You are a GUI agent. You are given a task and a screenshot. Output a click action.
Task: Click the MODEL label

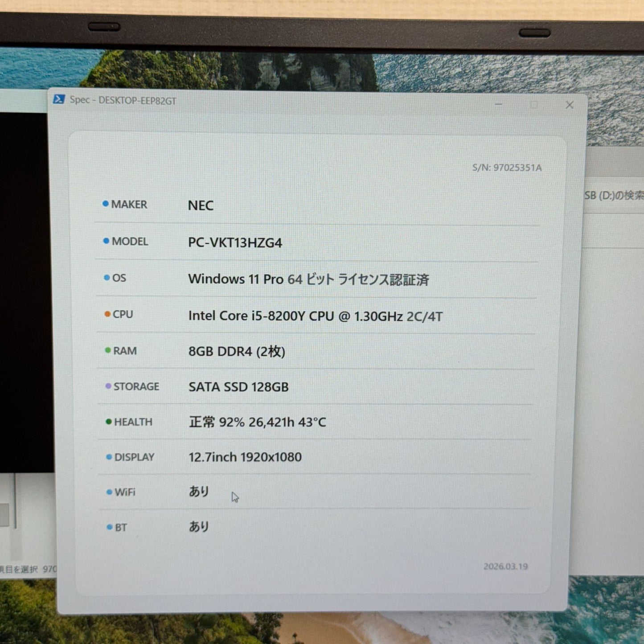(x=130, y=241)
